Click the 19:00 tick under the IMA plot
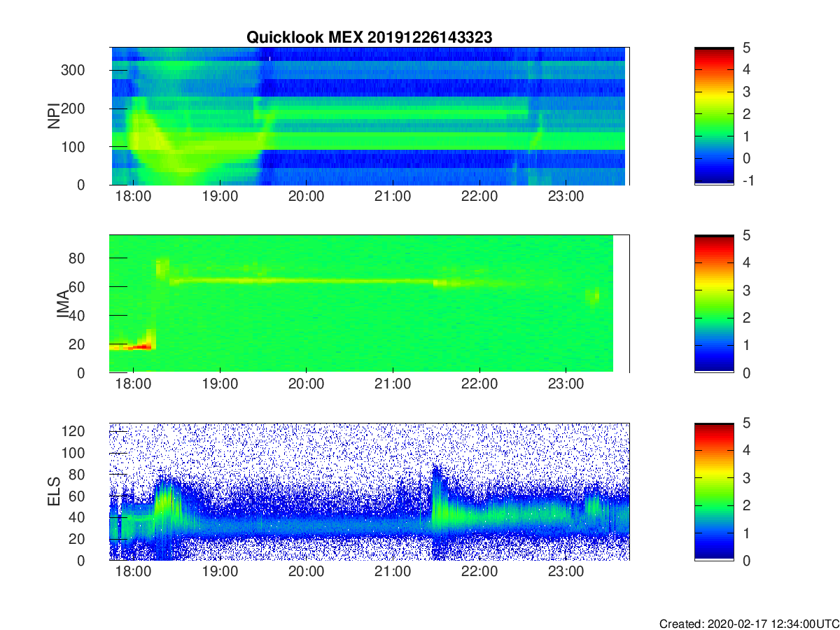840x630 pixels. click(220, 384)
